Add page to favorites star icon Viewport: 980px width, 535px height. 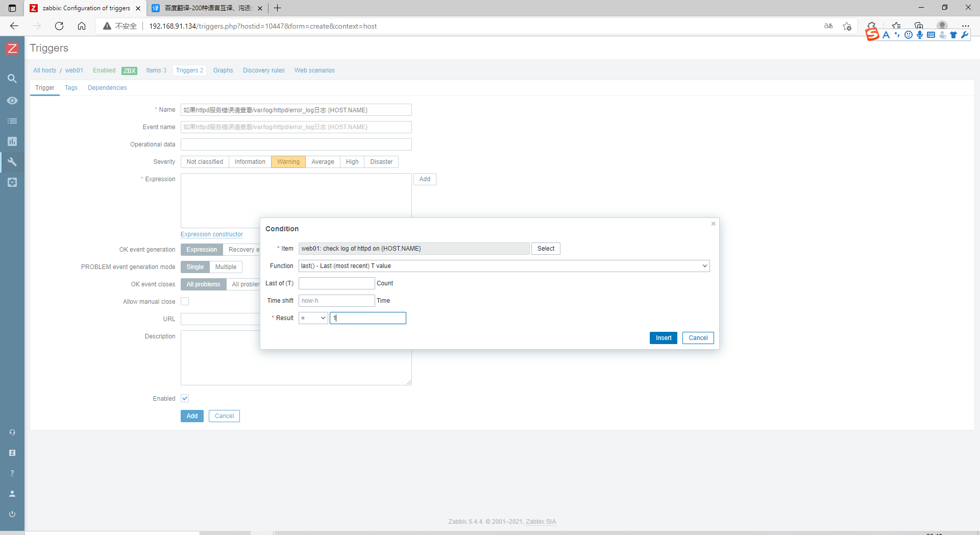tap(847, 26)
